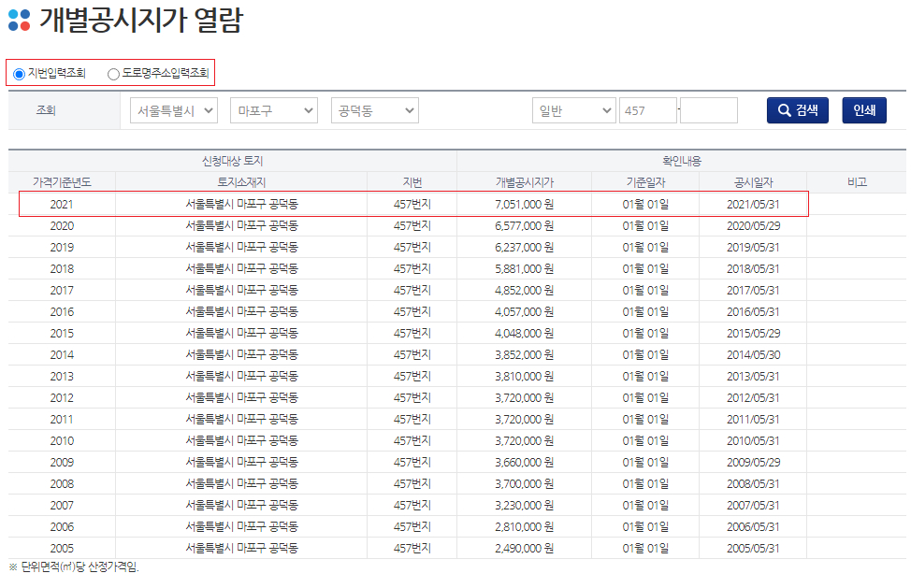This screenshot has height=588, width=911.
Task: Click the year 2021 cell
Action: coord(62,205)
